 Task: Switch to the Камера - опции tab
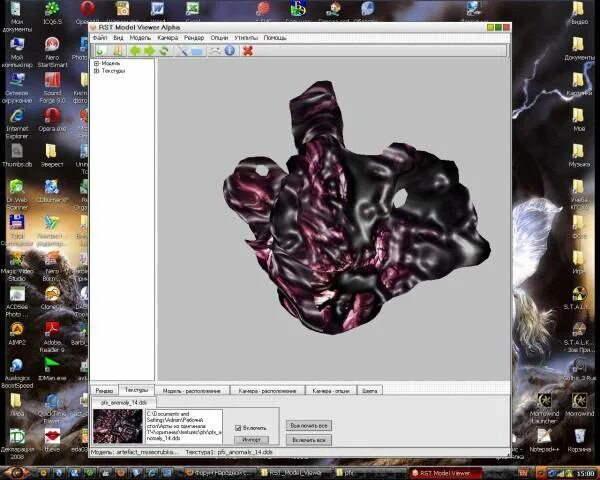[331, 390]
